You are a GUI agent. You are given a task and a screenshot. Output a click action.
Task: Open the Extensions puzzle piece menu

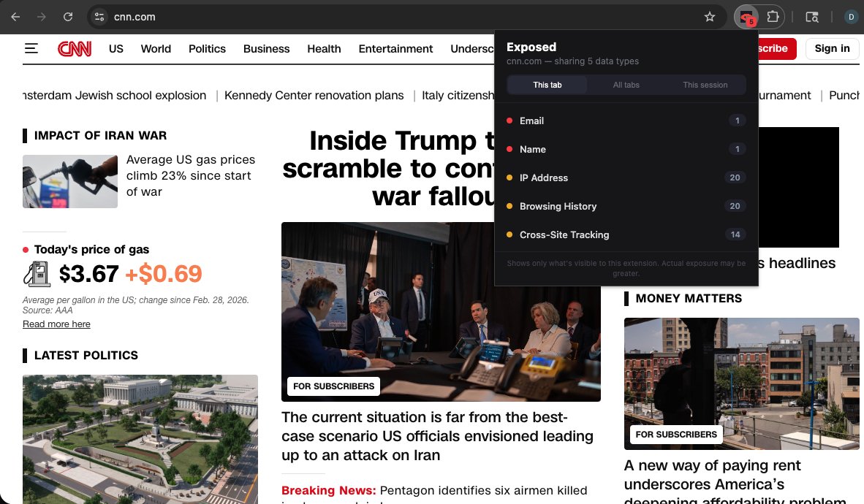(773, 17)
